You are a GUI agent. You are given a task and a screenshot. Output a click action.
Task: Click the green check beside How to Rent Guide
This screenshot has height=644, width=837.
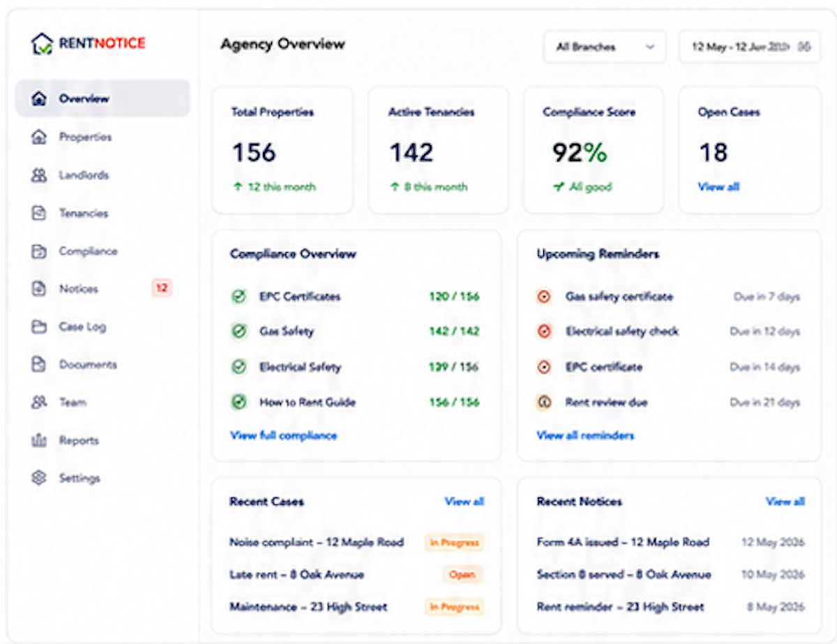pyautogui.click(x=239, y=402)
